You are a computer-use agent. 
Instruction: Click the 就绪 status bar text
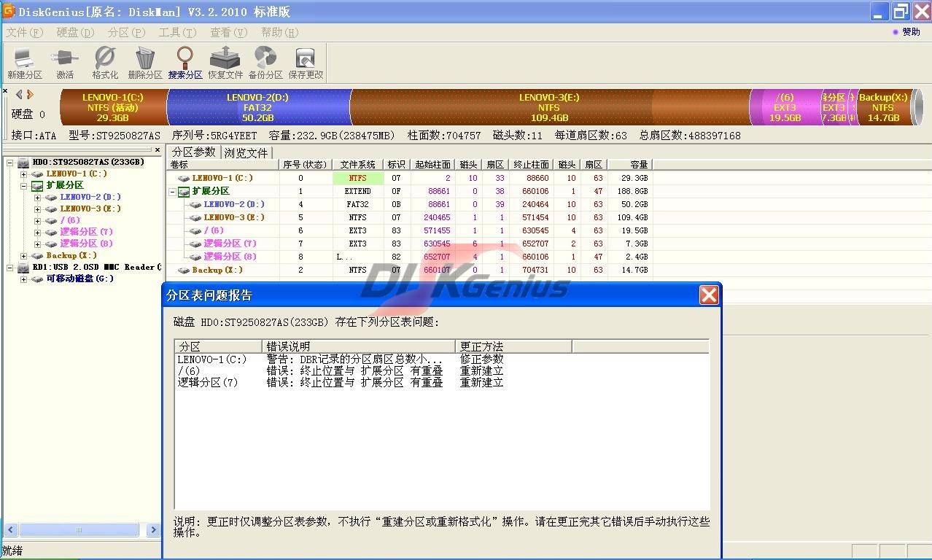[12, 551]
